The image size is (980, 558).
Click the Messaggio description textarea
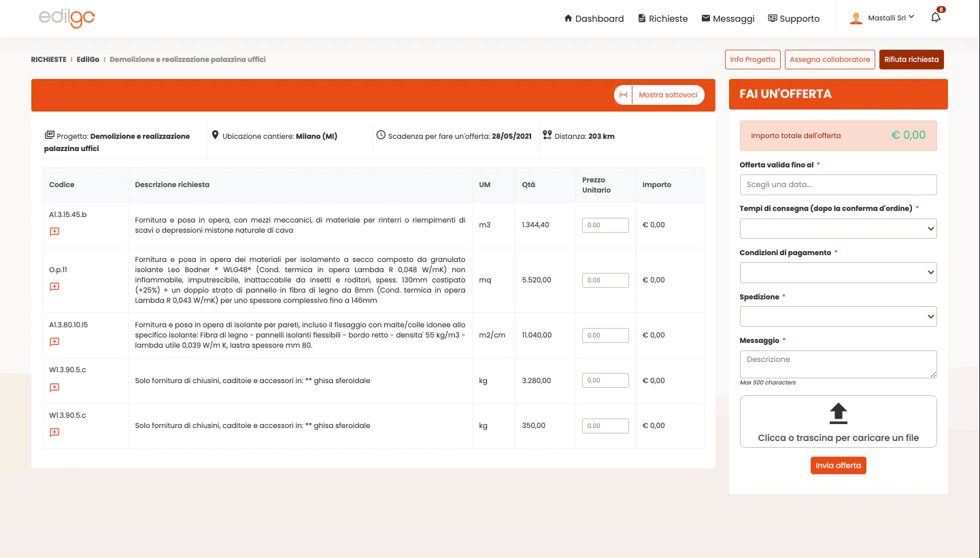click(x=838, y=364)
